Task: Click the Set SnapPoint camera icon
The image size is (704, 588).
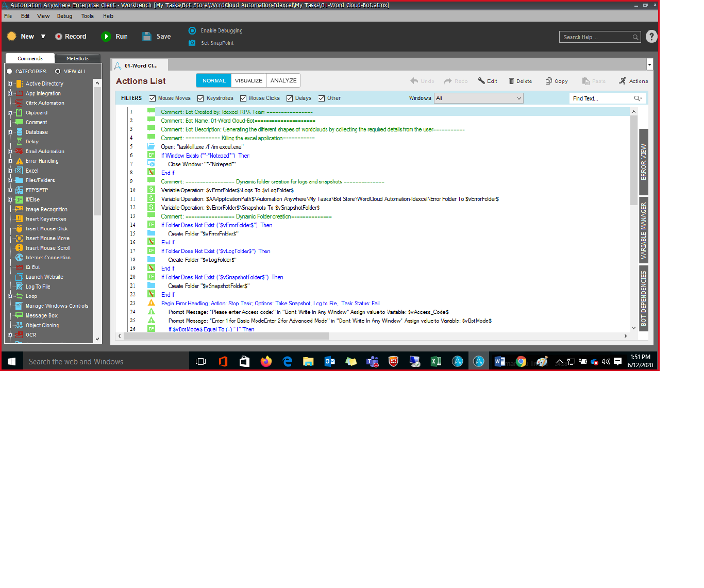Action: coord(192,43)
